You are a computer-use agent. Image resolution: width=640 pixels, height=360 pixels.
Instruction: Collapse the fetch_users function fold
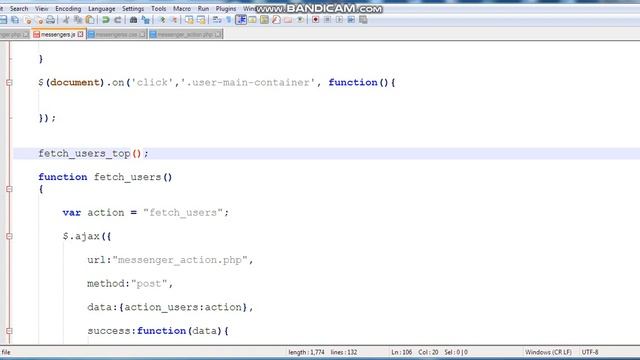tap(9, 189)
